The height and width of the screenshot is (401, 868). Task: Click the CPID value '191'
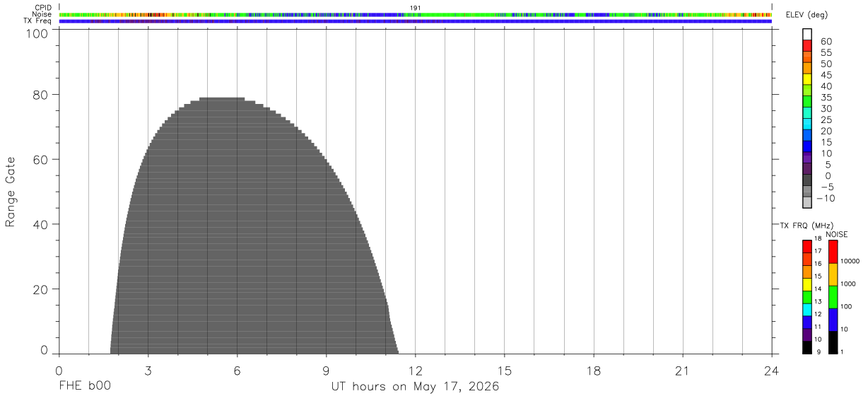416,8
